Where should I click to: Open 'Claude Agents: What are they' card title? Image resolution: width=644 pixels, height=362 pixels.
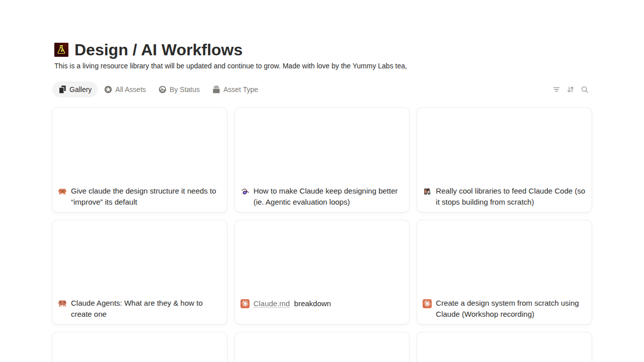point(137,309)
